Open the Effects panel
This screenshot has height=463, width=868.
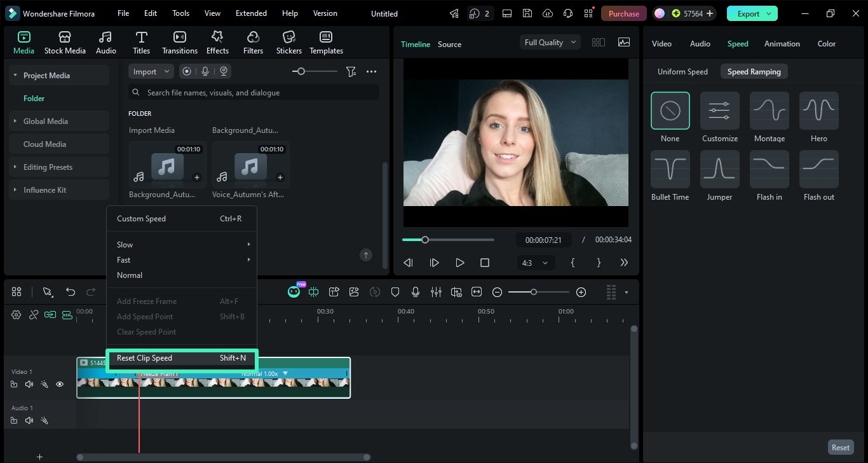click(217, 43)
